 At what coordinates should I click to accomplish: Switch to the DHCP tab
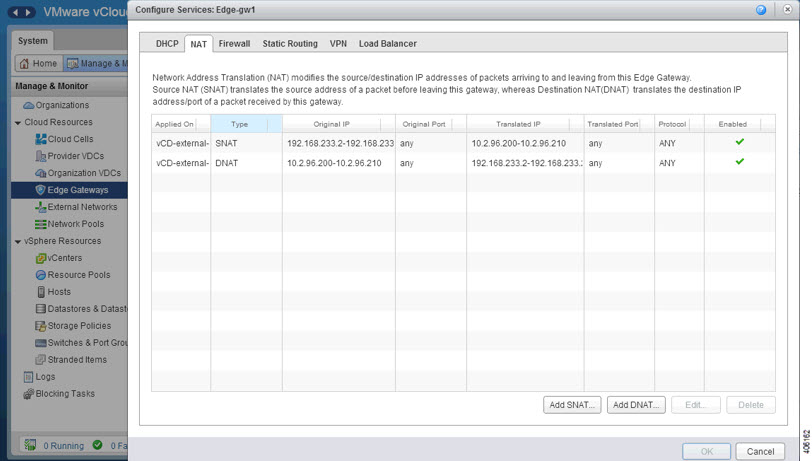(x=167, y=44)
